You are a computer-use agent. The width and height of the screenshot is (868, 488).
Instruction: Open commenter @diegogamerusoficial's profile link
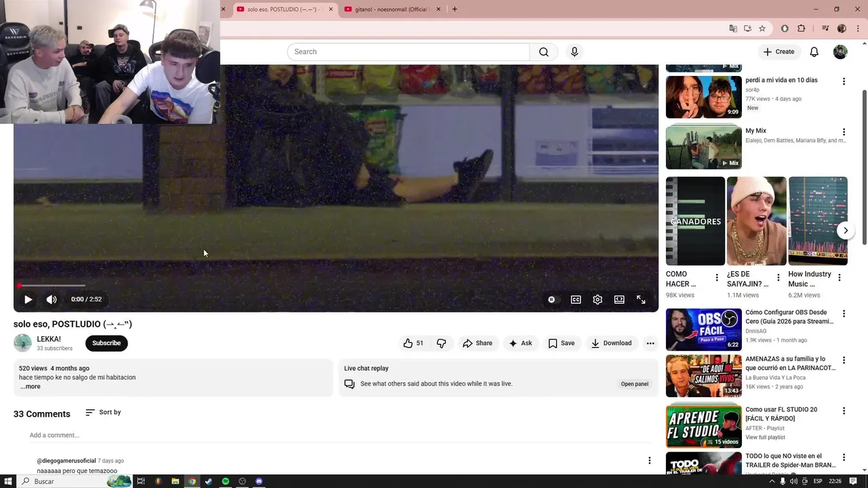pos(66,461)
